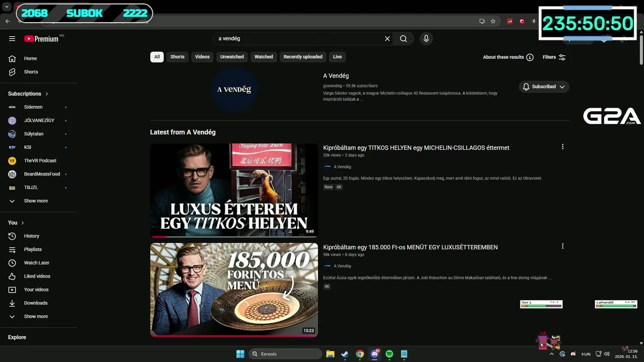Select the Videos filter chip
The width and height of the screenshot is (644, 362).
[202, 57]
